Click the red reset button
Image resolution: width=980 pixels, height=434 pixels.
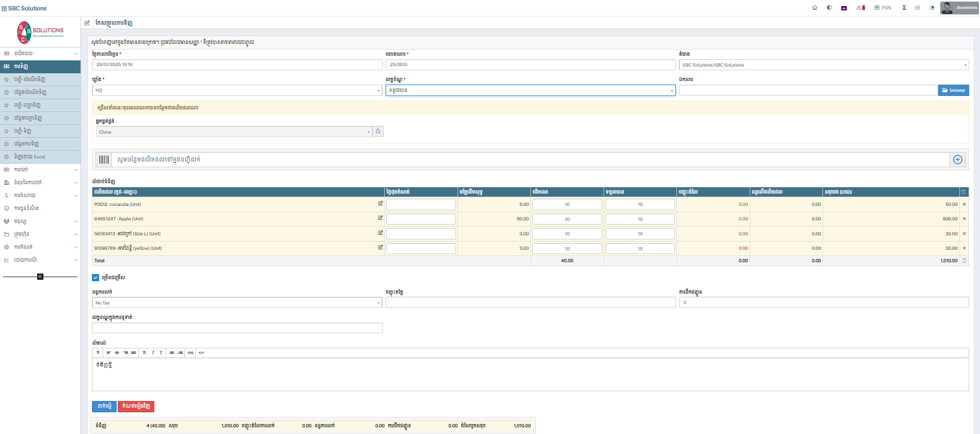136,406
